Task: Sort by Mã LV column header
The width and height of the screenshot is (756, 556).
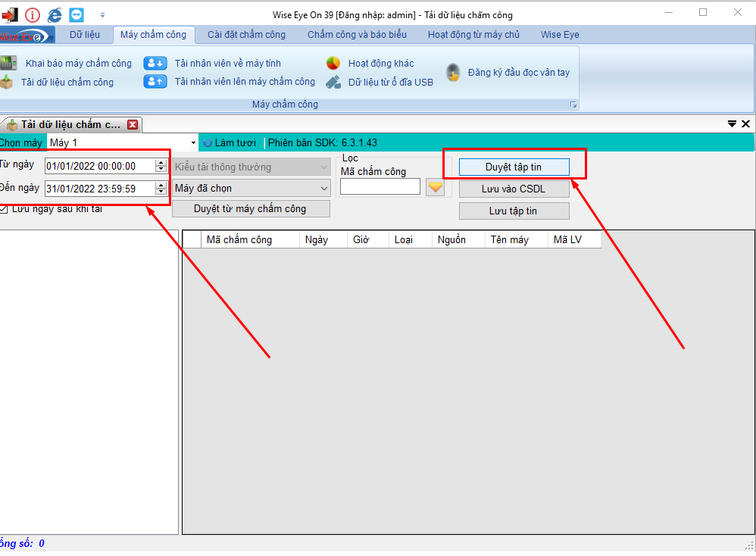Action: [574, 239]
